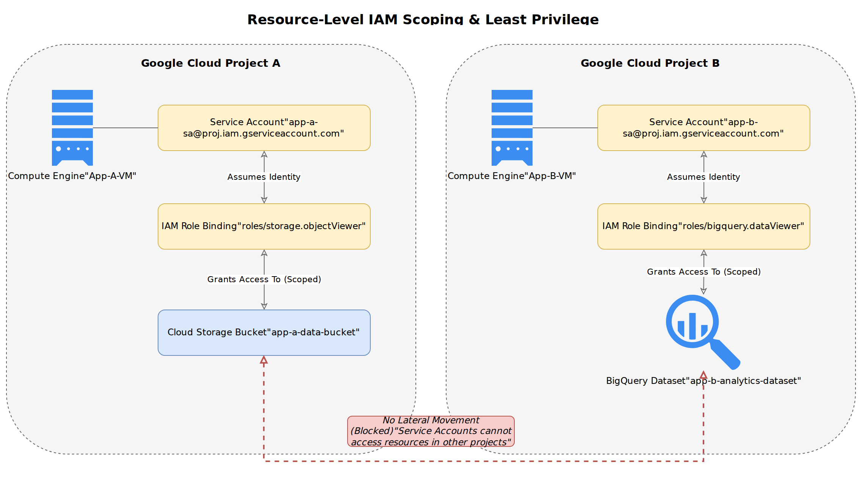Click Grants Access To (Scoped) label in Project A
868x481 pixels.
pos(264,280)
